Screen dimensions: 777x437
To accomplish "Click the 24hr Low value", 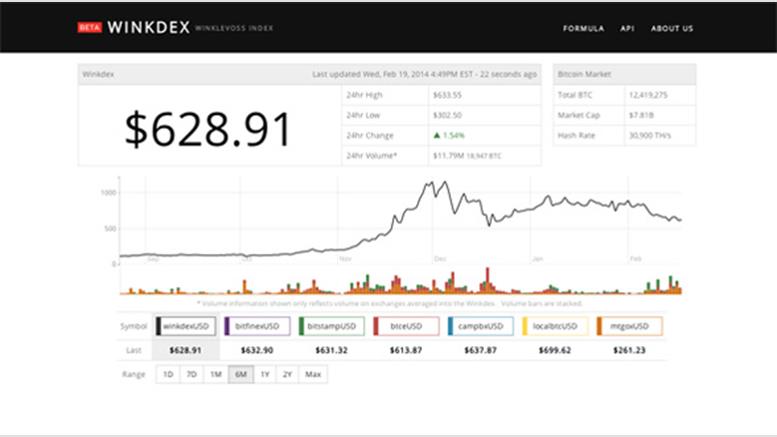I will (447, 115).
